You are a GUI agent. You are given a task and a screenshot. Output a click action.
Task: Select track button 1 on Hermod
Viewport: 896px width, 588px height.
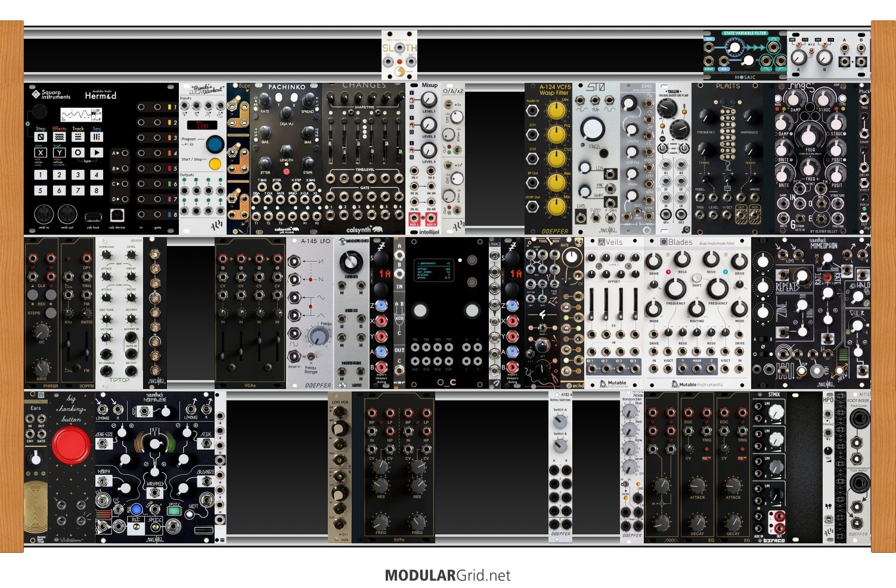pyautogui.click(x=41, y=175)
